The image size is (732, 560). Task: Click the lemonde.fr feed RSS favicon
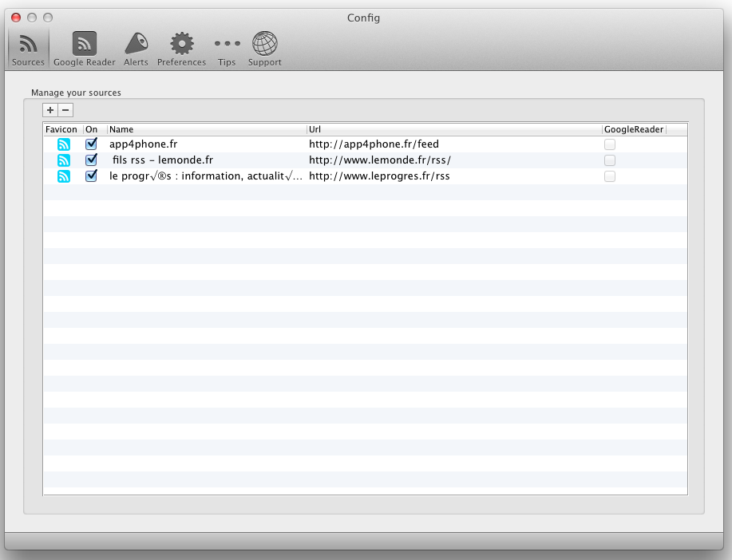pyautogui.click(x=64, y=160)
